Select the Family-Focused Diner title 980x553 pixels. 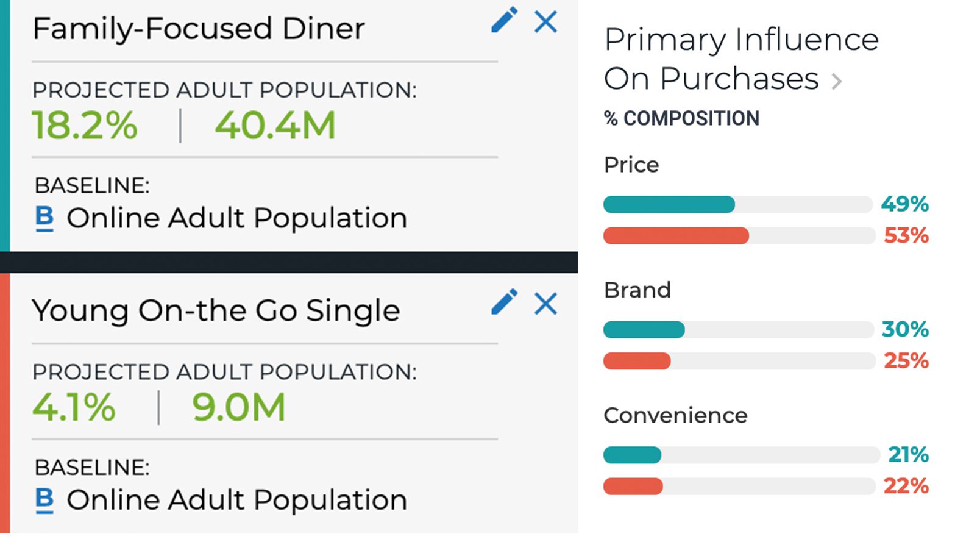pyautogui.click(x=199, y=29)
